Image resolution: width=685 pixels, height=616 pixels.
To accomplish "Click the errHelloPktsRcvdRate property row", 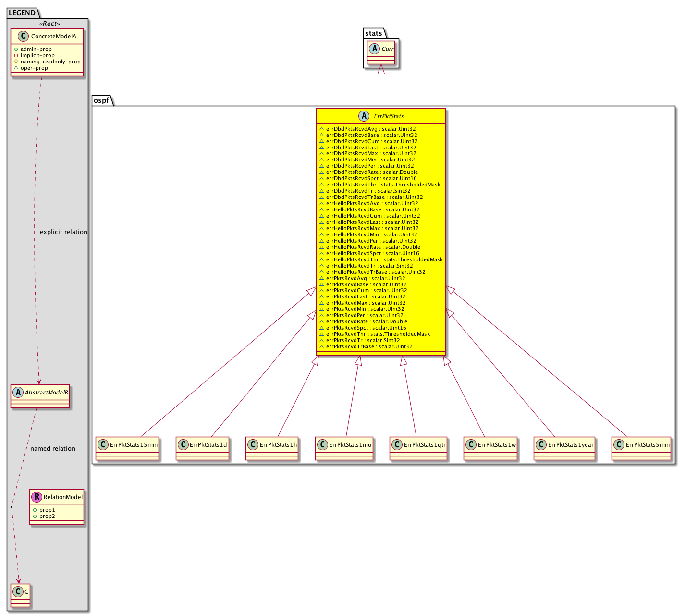I will pos(373,247).
